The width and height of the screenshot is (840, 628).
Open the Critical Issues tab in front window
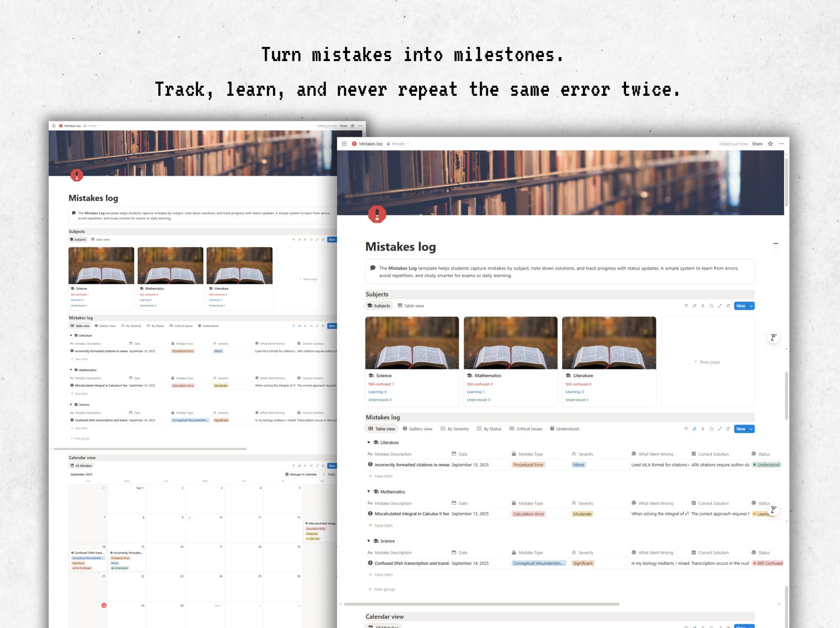click(x=526, y=429)
